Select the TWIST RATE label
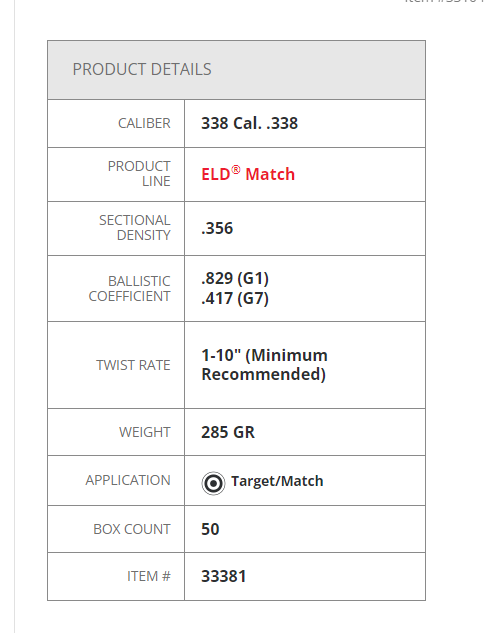The image size is (490, 633). [133, 365]
